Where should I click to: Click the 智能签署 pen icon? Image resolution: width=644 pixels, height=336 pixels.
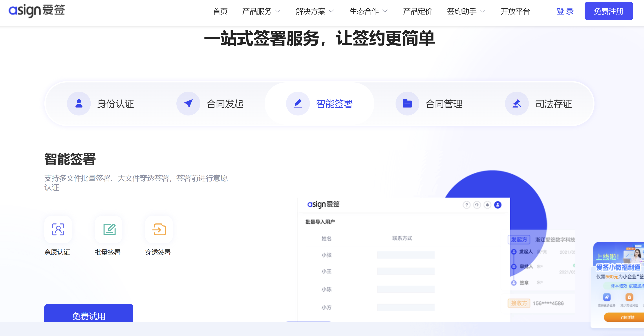[298, 103]
